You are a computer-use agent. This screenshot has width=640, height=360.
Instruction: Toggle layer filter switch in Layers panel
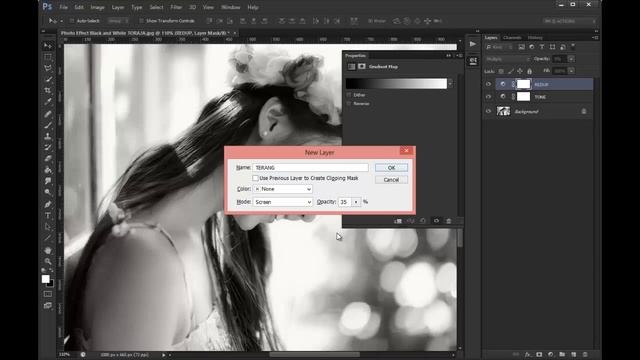point(573,47)
